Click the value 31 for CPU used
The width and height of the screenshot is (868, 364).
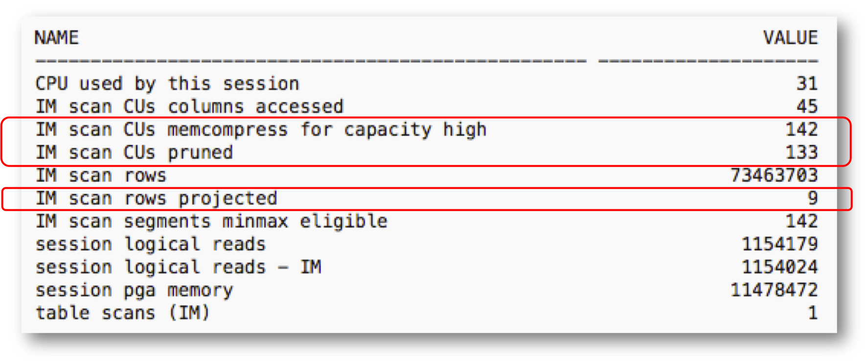(x=807, y=84)
